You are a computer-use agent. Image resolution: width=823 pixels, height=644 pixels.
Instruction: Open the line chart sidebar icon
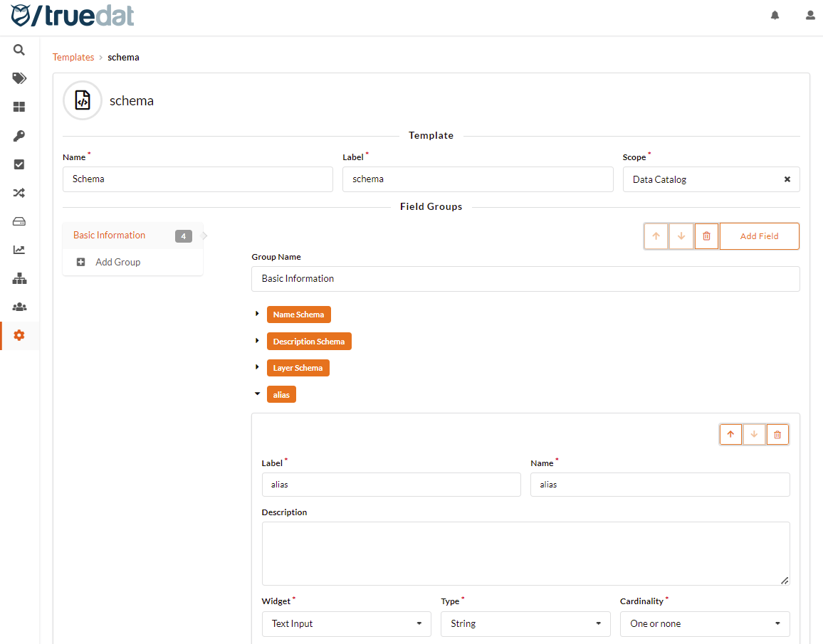[19, 250]
